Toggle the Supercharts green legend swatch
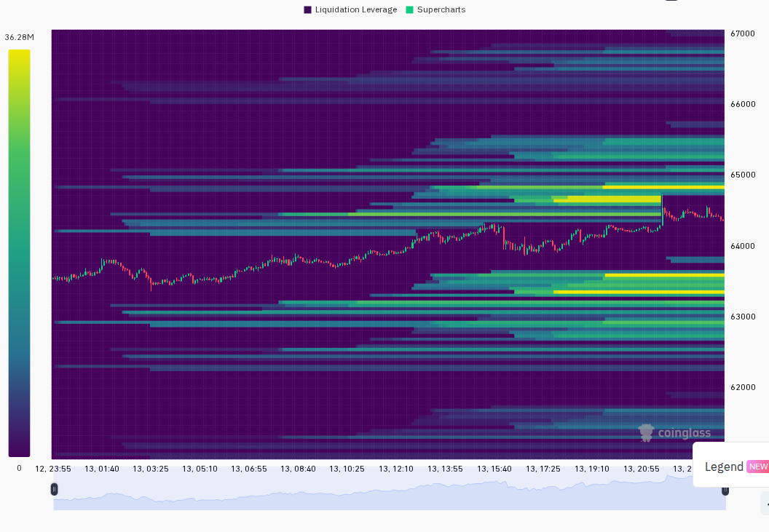This screenshot has width=769, height=532. (x=409, y=9)
